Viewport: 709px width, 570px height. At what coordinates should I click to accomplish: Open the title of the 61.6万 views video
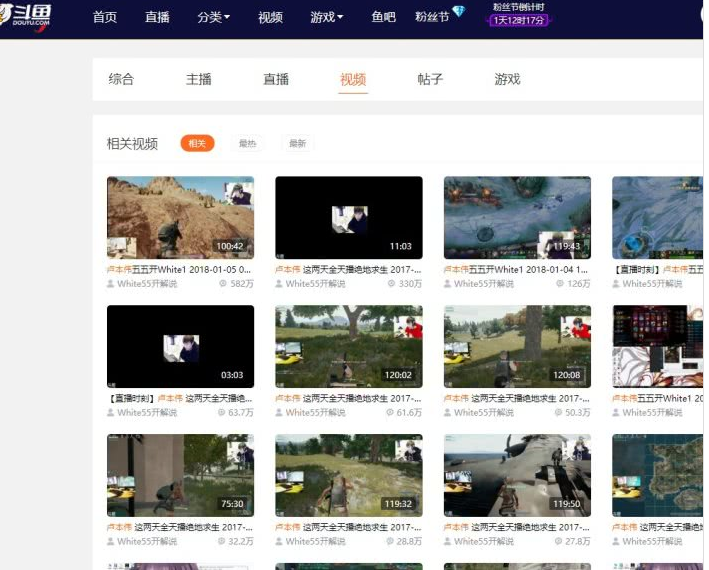348,398
